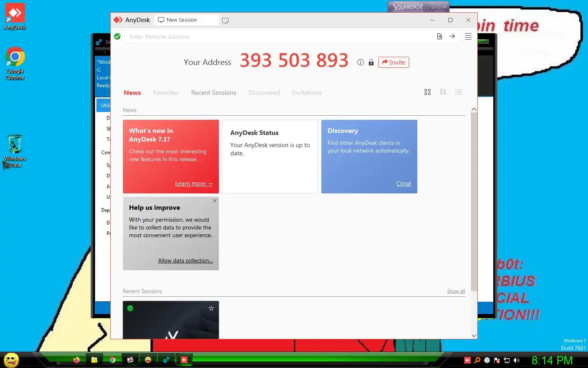588x368 pixels.
Task: Open the network tray icon
Action: point(507,360)
